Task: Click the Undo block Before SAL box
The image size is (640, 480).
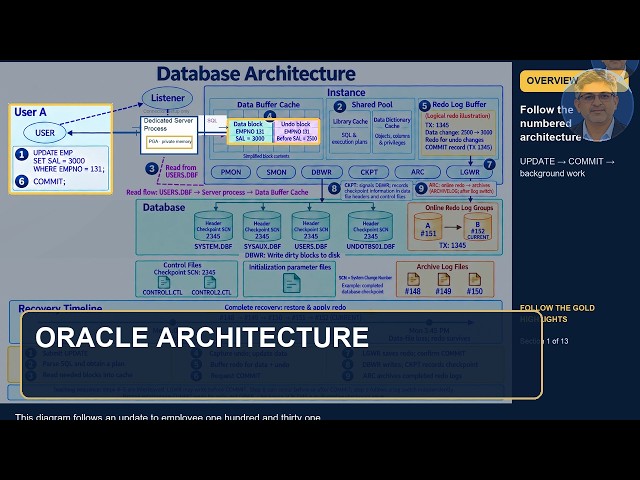Action: click(x=296, y=131)
